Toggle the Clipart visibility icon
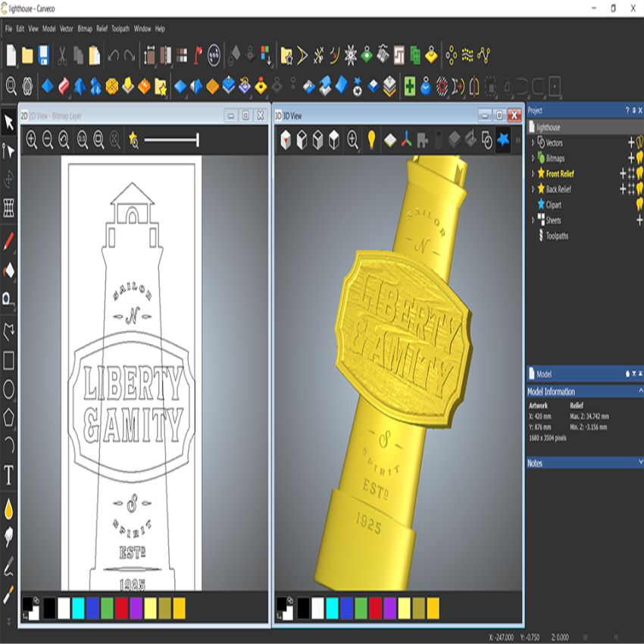This screenshot has width=644, height=644. pos(639,204)
